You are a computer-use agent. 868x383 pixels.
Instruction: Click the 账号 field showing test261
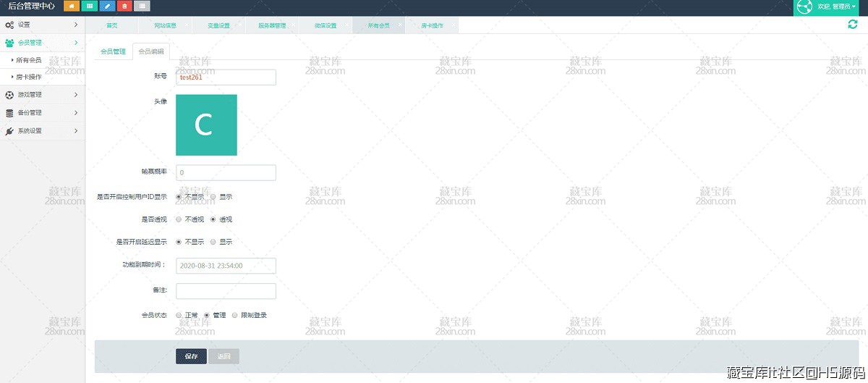click(x=226, y=77)
